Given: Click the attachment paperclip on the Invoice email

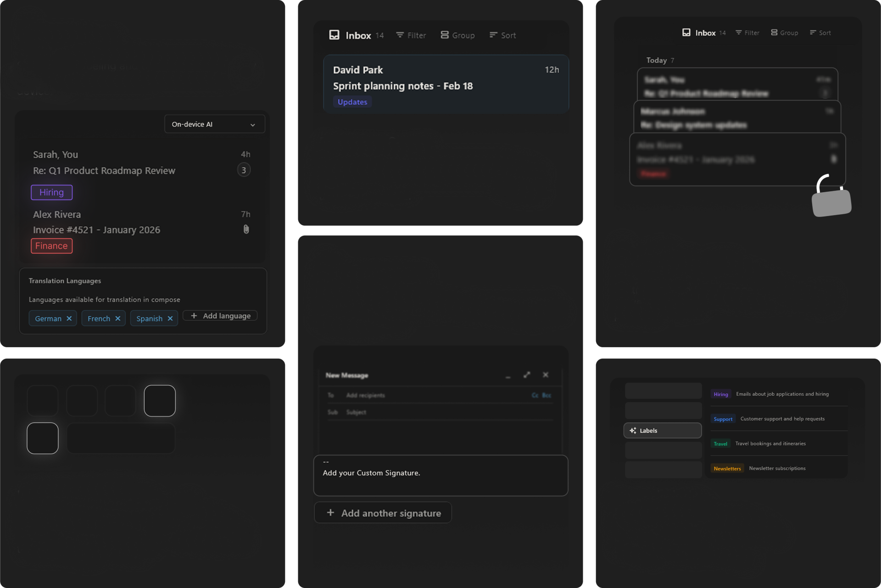Looking at the screenshot, I should click(246, 229).
